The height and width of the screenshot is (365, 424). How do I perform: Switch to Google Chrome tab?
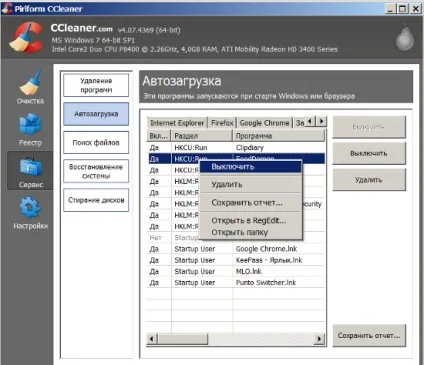click(264, 123)
